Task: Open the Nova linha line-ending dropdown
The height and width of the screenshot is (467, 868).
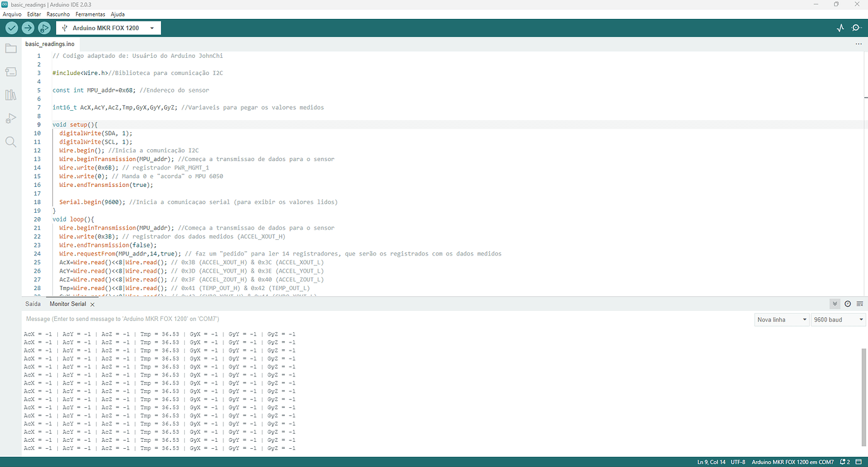Action: coord(781,319)
